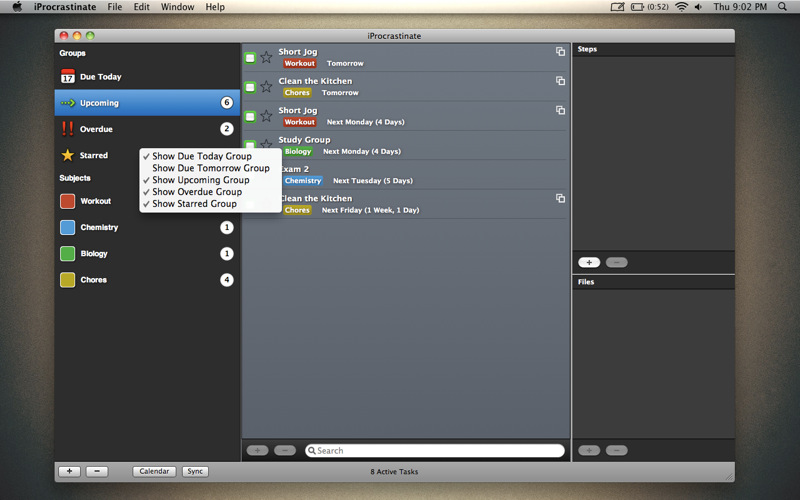Screen dimensions: 800x500
Task: Add a new subject with the sidebar plus button
Action: coord(69,471)
